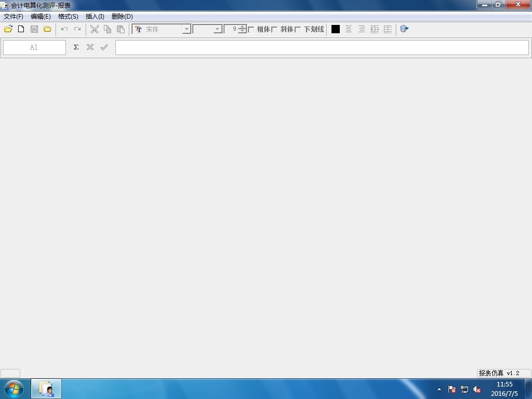Viewport: 532px width, 399px height.
Task: Click the closed yellow folder icon
Action: pyautogui.click(x=47, y=29)
